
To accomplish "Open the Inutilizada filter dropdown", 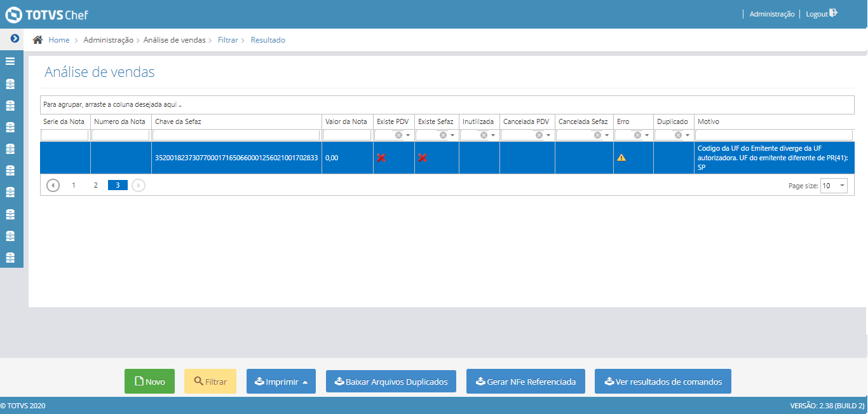I will pos(492,135).
